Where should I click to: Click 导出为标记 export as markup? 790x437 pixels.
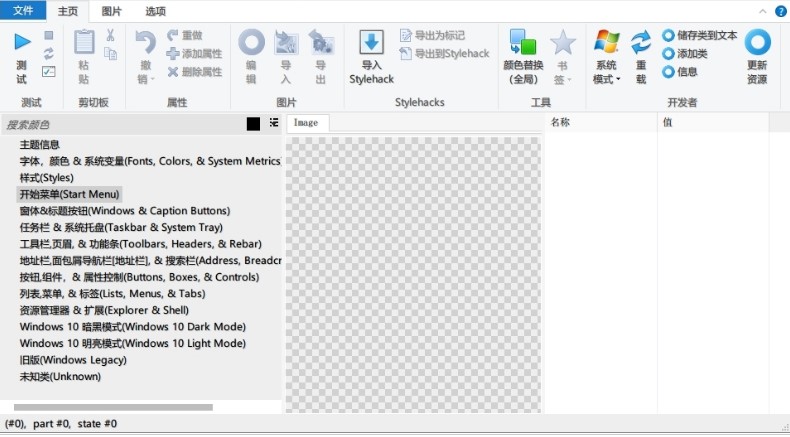tap(432, 35)
